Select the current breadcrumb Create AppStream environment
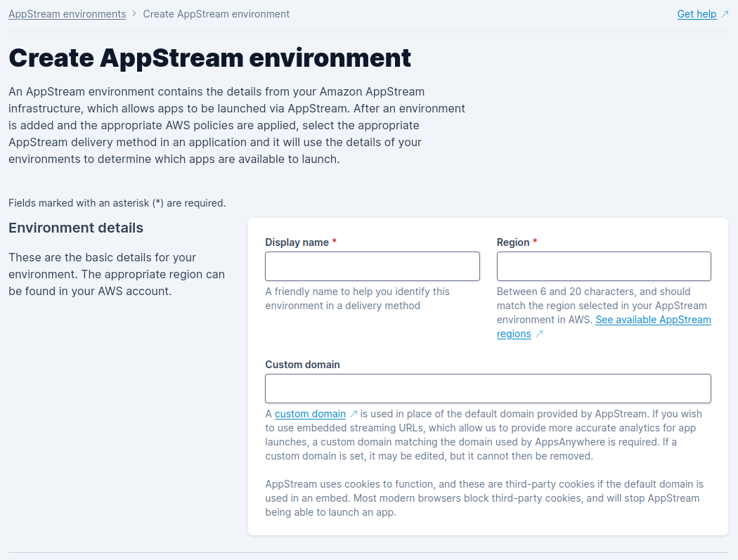 point(216,14)
